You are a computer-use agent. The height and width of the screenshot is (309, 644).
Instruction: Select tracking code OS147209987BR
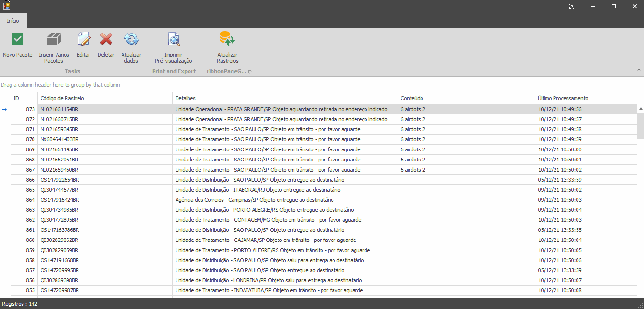coord(59,290)
